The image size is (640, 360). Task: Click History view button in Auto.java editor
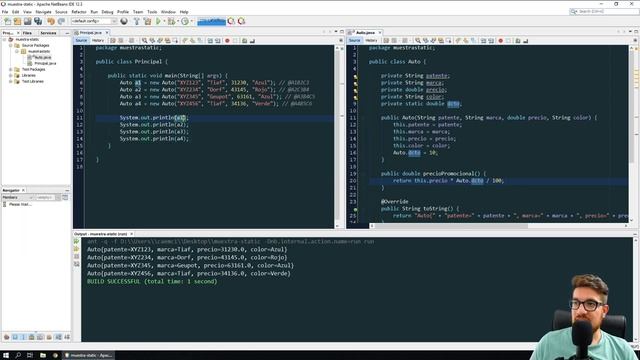tap(371, 40)
